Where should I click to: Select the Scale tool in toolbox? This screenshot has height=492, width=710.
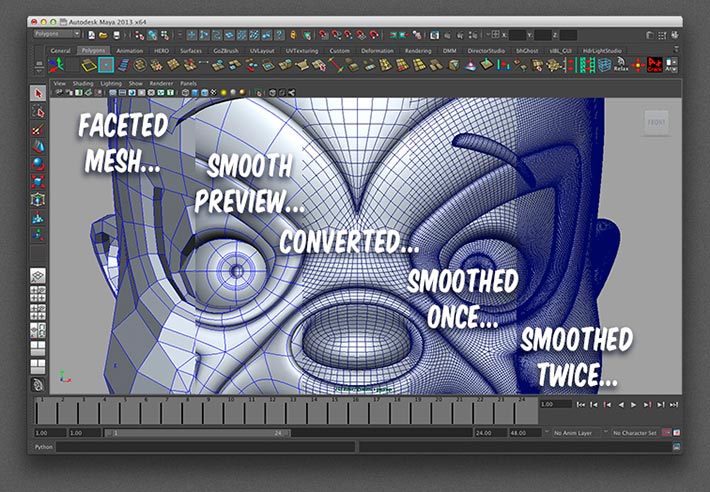click(x=39, y=182)
